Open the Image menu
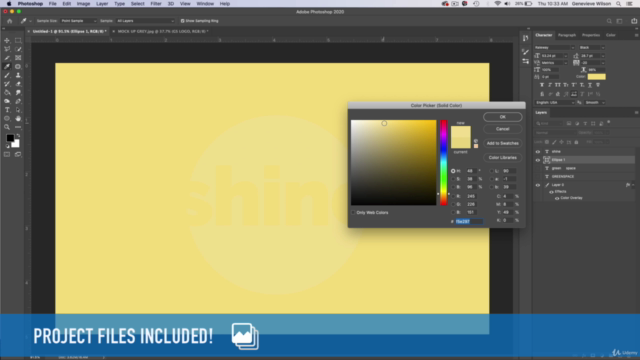Image resolution: width=640 pixels, height=360 pixels. click(x=83, y=4)
